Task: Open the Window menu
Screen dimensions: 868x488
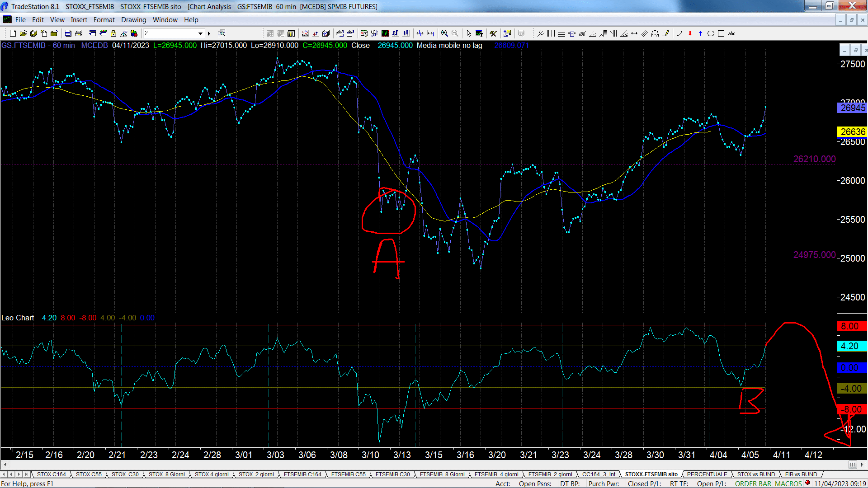Action: [165, 20]
